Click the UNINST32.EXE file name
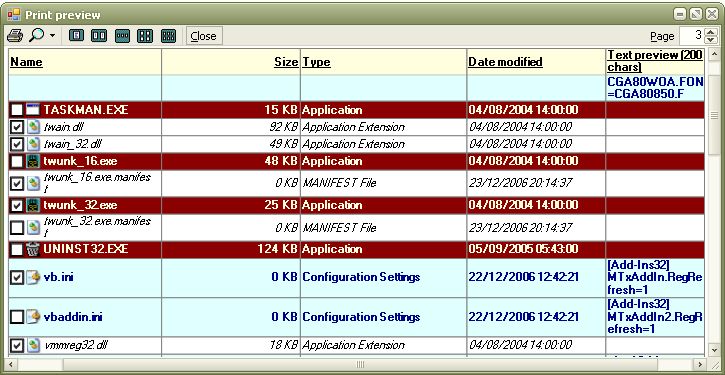 [86, 250]
